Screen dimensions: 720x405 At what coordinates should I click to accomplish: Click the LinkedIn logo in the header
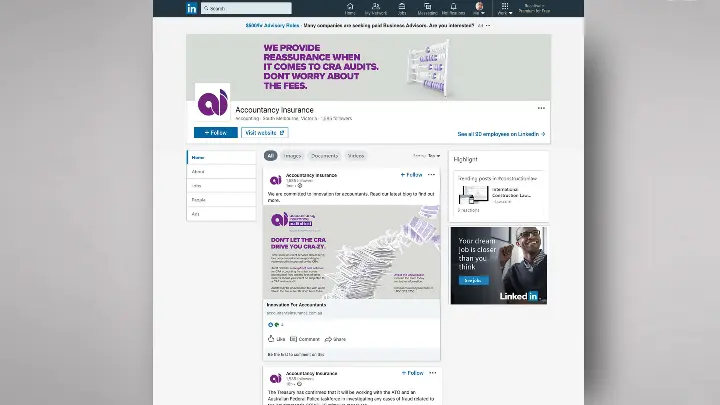click(x=191, y=8)
